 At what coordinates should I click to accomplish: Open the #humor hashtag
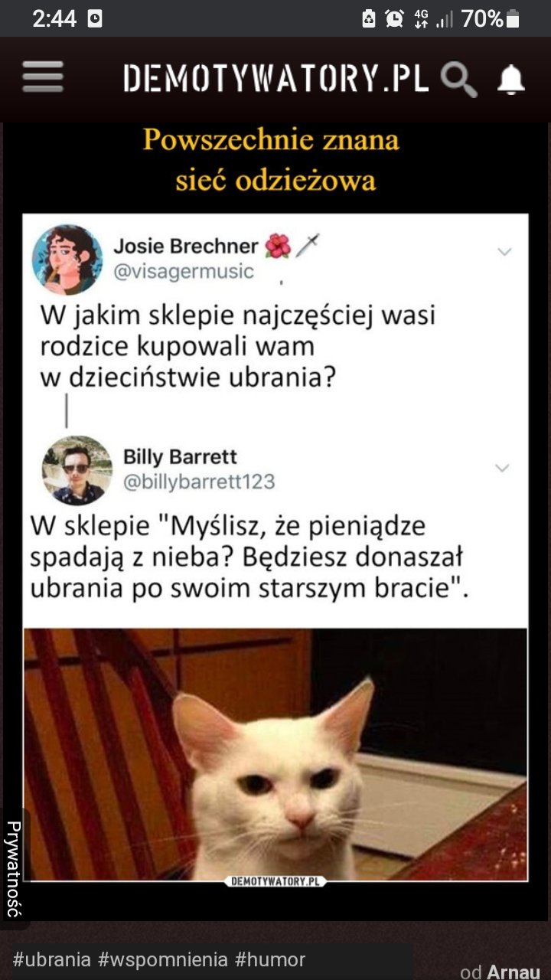coord(270,959)
